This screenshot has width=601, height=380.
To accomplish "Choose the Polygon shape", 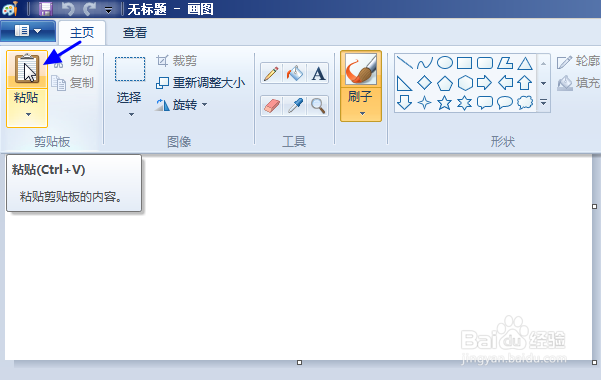I will tap(505, 63).
